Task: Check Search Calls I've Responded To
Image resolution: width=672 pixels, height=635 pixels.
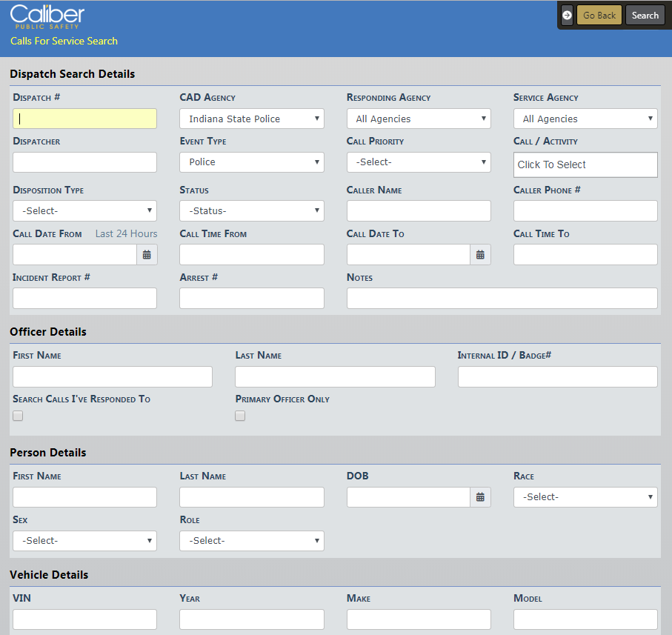Action: tap(18, 416)
